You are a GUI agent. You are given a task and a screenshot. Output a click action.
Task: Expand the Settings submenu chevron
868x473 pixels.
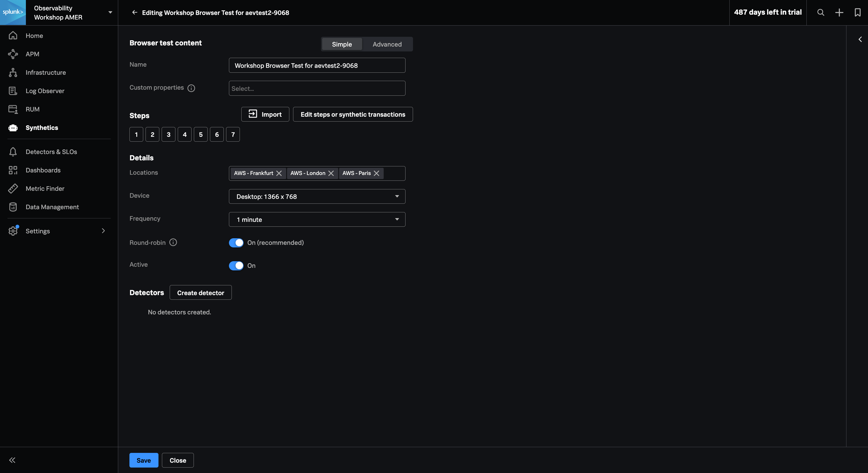click(x=103, y=231)
